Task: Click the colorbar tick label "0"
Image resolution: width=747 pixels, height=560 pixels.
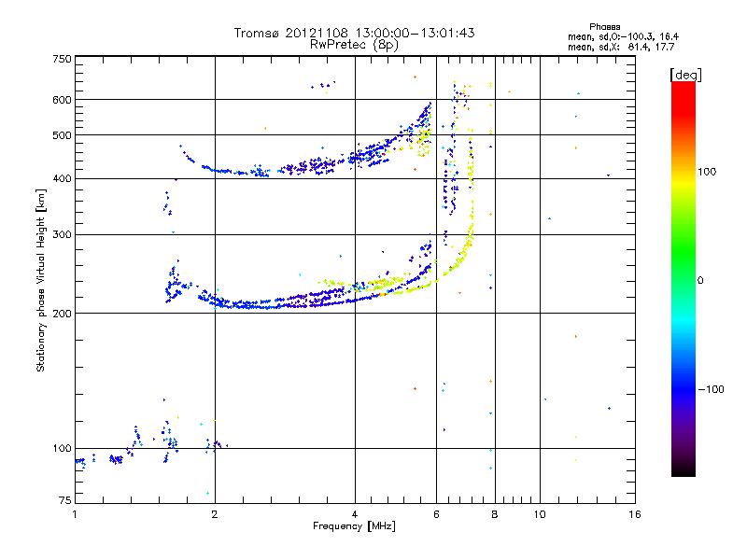Action: click(700, 280)
